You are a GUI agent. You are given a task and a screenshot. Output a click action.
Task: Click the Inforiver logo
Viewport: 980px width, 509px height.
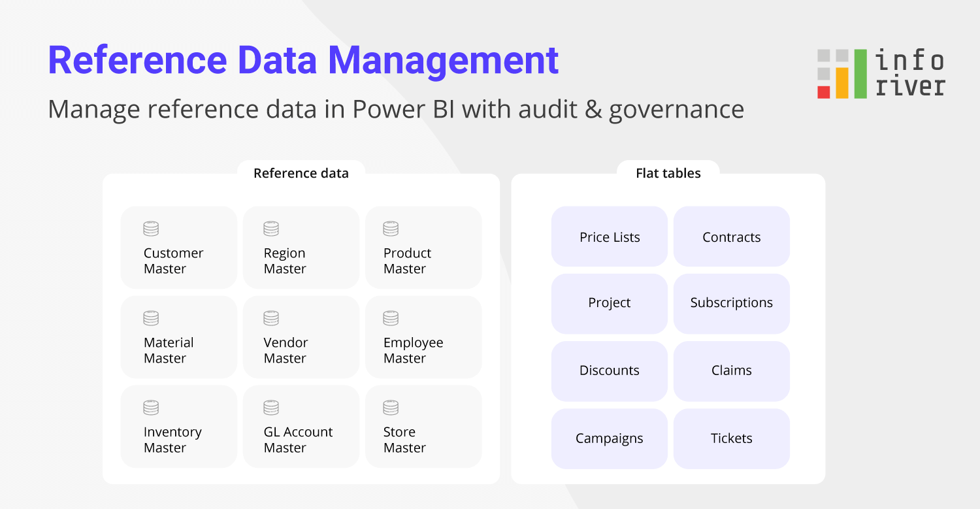[x=880, y=73]
